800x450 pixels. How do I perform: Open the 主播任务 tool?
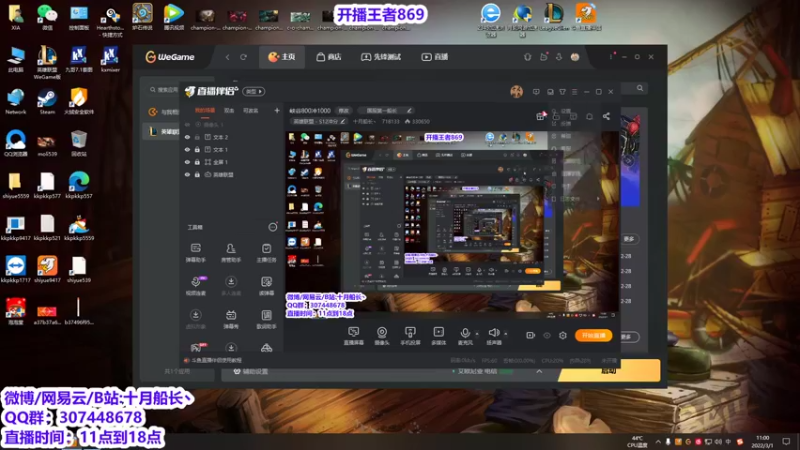click(266, 253)
